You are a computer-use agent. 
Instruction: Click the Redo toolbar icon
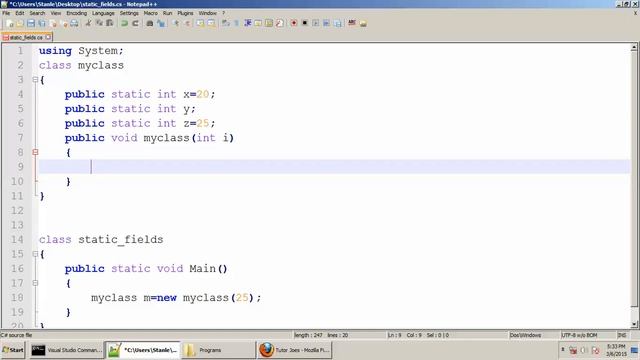tap(136, 23)
